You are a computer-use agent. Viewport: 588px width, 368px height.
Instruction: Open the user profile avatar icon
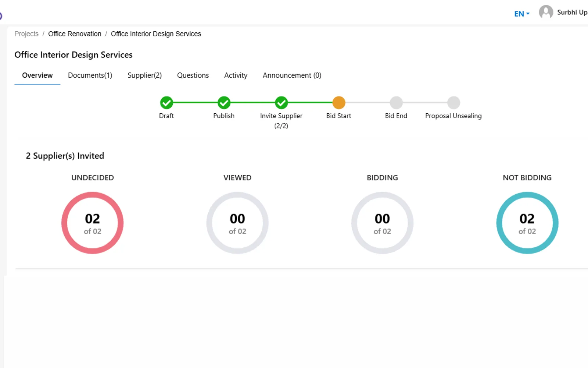pos(546,12)
